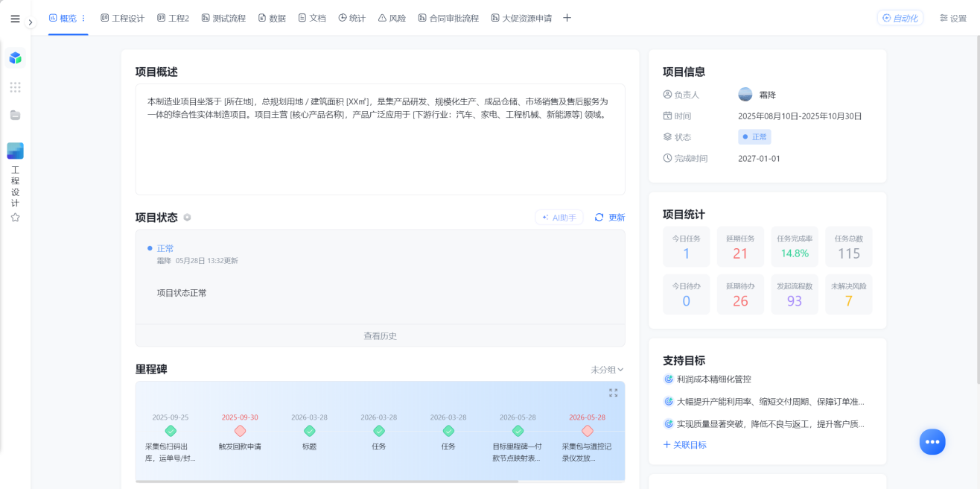Click the 霜降 owner avatar
Viewport: 980px width, 489px height.
(x=745, y=95)
